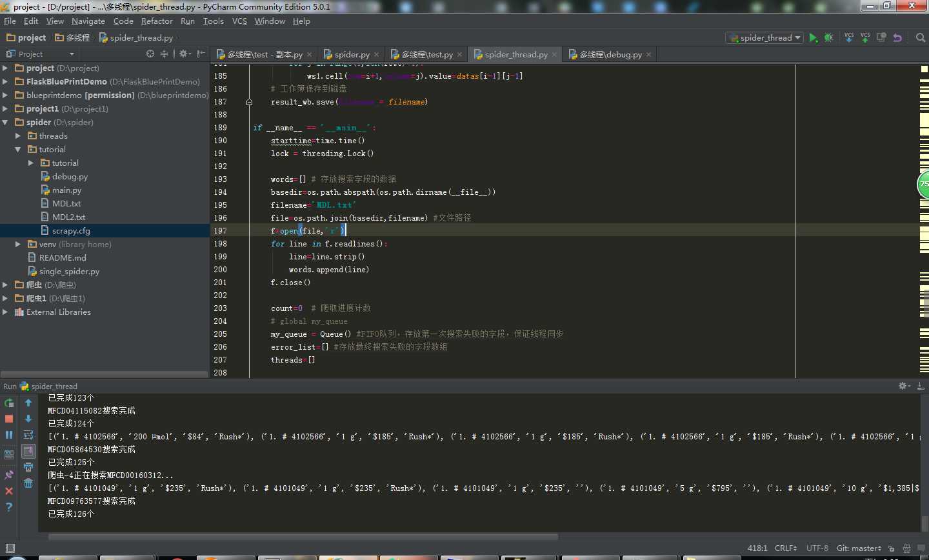Change UTF-8 file encoding in status bar
Image resolution: width=929 pixels, height=560 pixels.
(817, 548)
